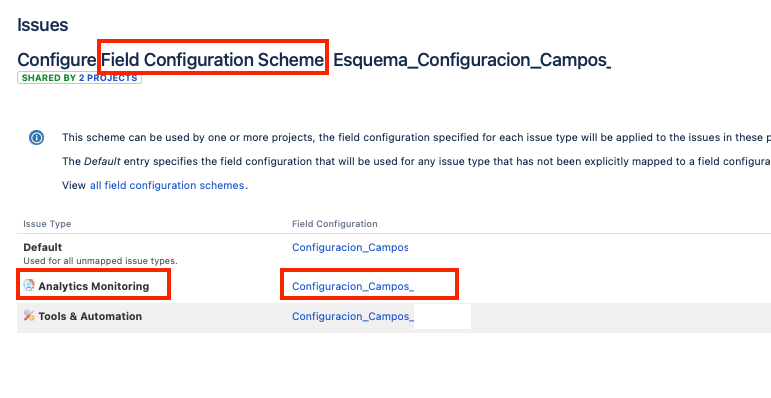Click the Analytics Monitoring issue type icon
The height and width of the screenshot is (398, 771).
click(x=29, y=285)
